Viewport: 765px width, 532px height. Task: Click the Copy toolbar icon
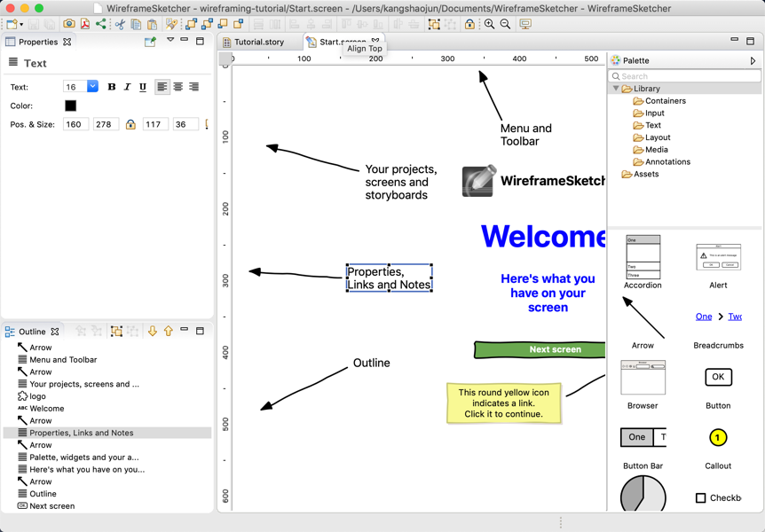click(x=136, y=24)
